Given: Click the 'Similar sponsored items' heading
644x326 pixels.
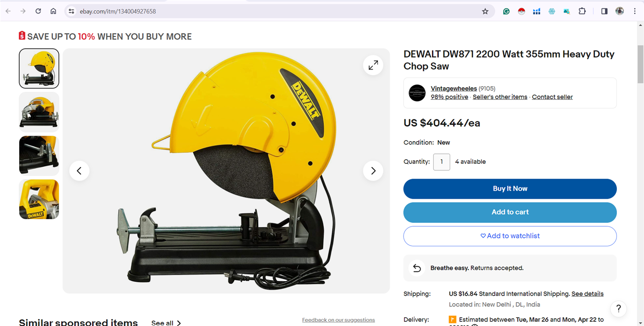Looking at the screenshot, I should [x=78, y=322].
